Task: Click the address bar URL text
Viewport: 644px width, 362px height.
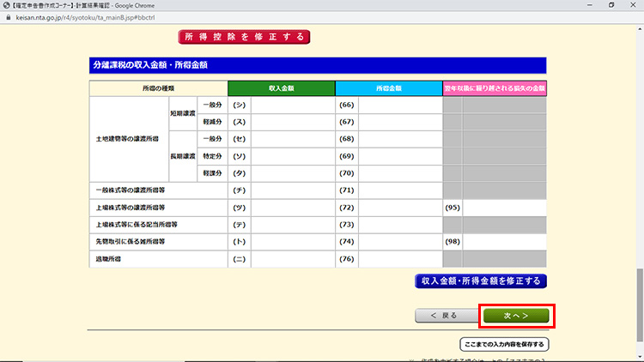Action: click(x=69, y=16)
